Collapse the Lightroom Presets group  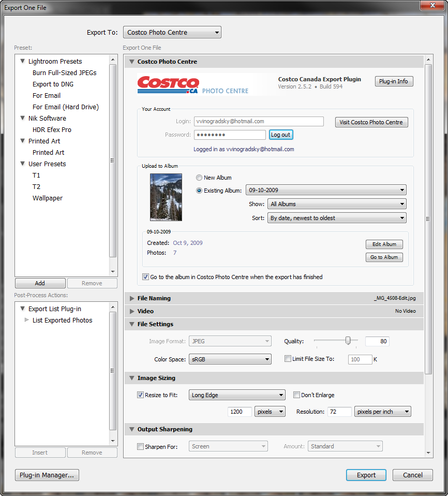click(22, 61)
